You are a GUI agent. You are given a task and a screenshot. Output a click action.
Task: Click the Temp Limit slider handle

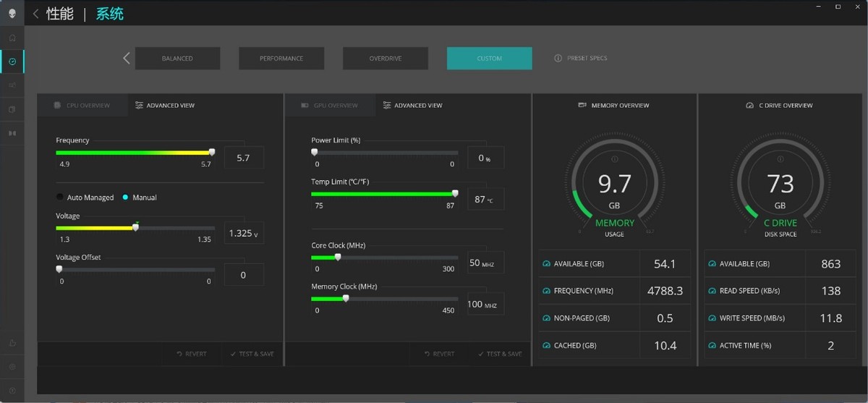455,193
